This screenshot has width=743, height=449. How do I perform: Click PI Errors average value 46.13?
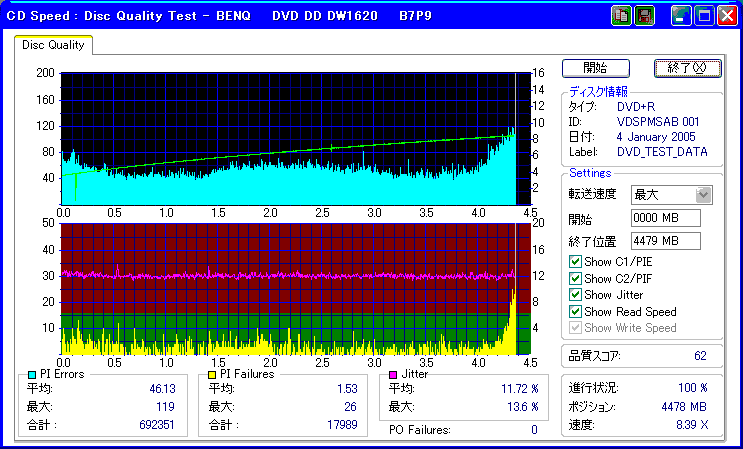click(162, 389)
